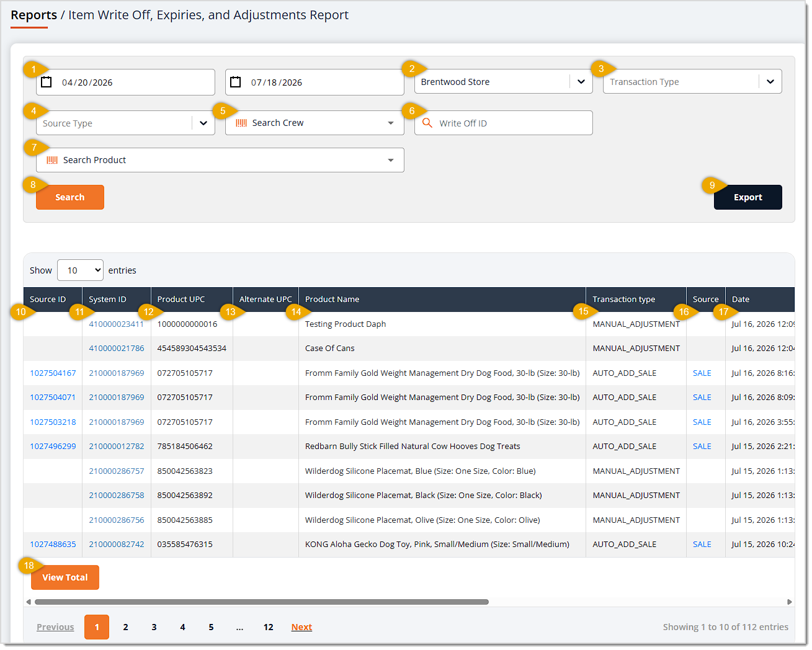The height and width of the screenshot is (650, 812).
Task: Jump to page 12 of results
Action: point(268,627)
